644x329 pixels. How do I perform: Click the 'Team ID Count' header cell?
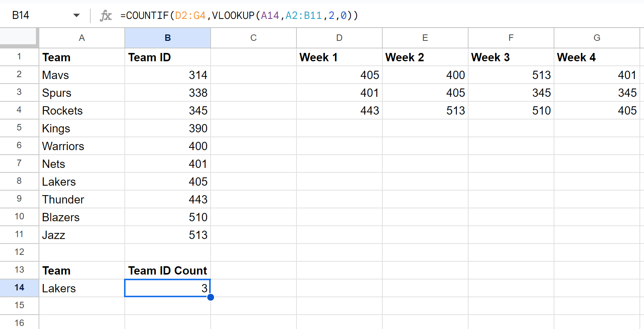pos(168,270)
